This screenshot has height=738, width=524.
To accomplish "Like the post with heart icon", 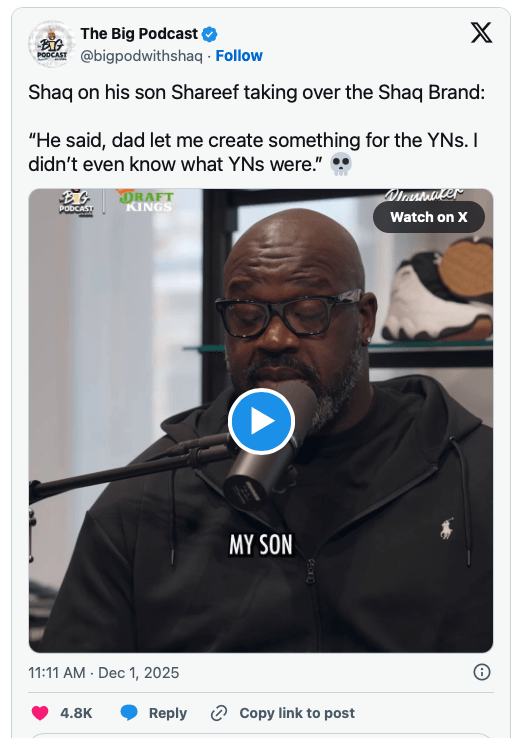I will click(40, 713).
